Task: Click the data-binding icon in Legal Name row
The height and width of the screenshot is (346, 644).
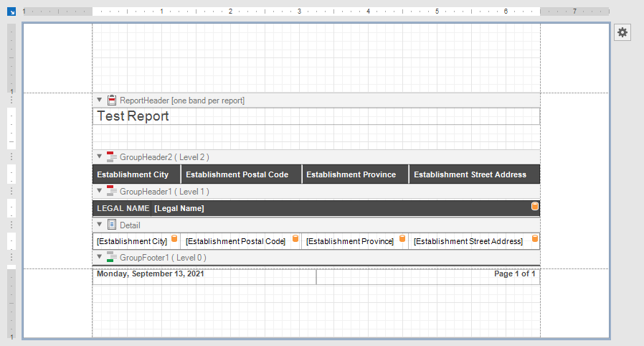Action: (535, 206)
